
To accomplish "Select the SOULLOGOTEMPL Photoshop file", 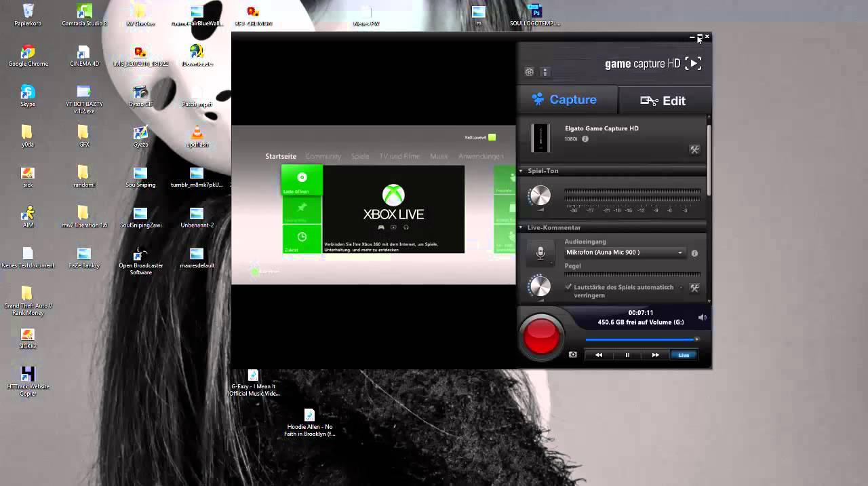I will pyautogui.click(x=536, y=15).
